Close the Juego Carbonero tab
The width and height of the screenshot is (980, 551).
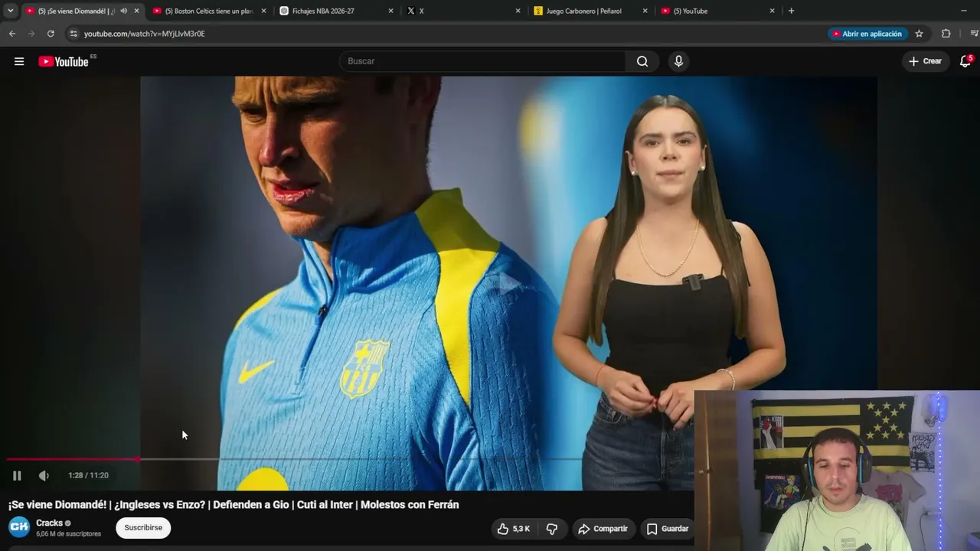pyautogui.click(x=645, y=11)
